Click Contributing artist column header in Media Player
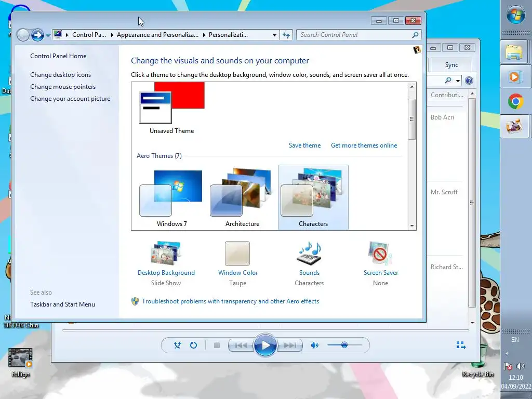This screenshot has height=399, width=532. [446, 95]
